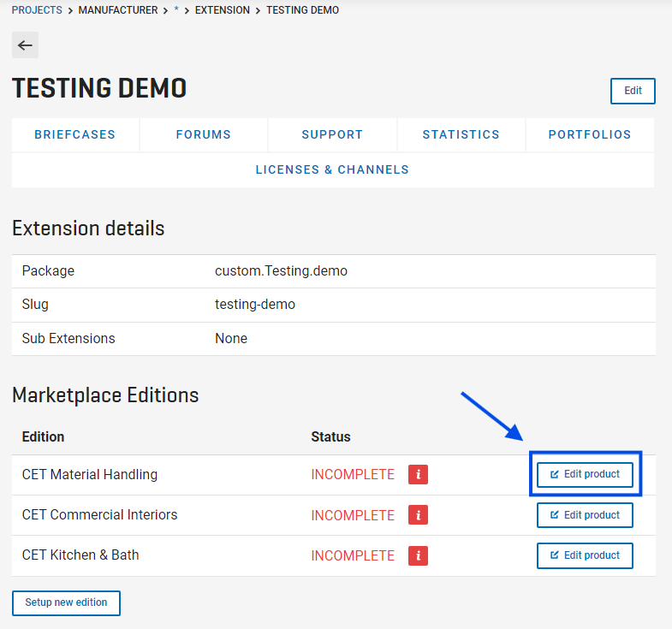Click the Slug row label

click(x=35, y=304)
